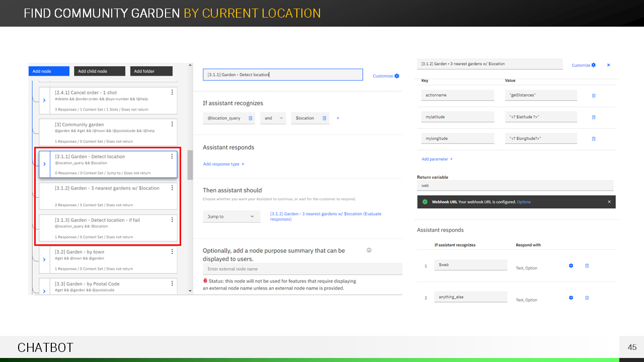Click the Add child node button
Screen dimensions: 644x362
(x=99, y=71)
